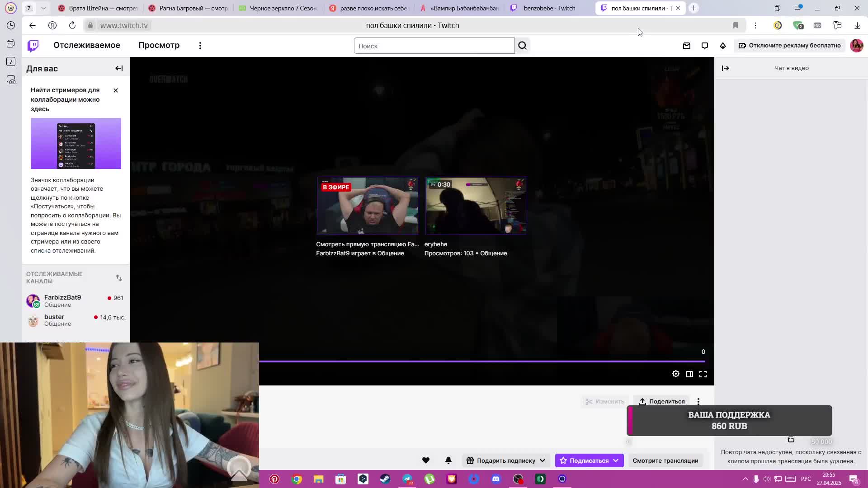Open the three-dot browser menu

(755, 26)
